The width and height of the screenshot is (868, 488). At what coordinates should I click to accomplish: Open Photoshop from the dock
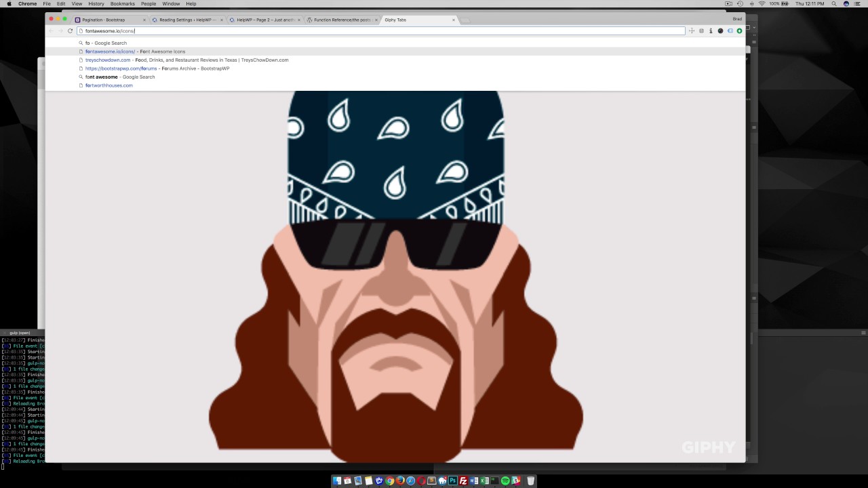point(452,481)
